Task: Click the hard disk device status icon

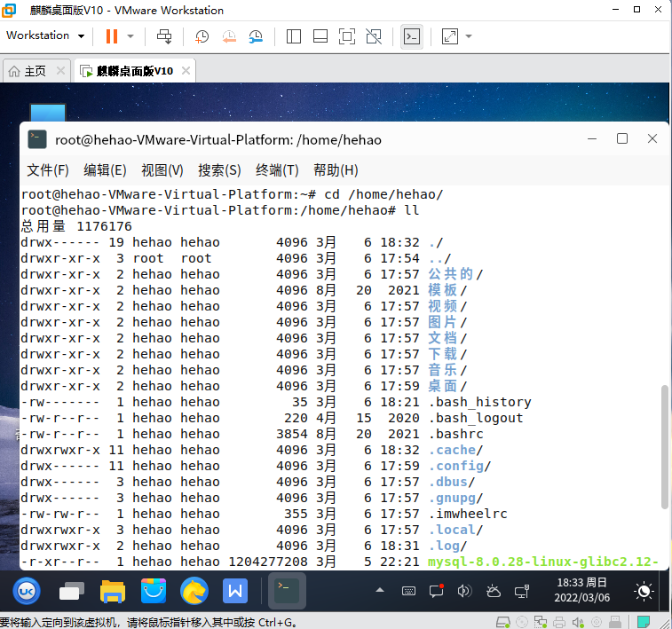Action: 503,622
